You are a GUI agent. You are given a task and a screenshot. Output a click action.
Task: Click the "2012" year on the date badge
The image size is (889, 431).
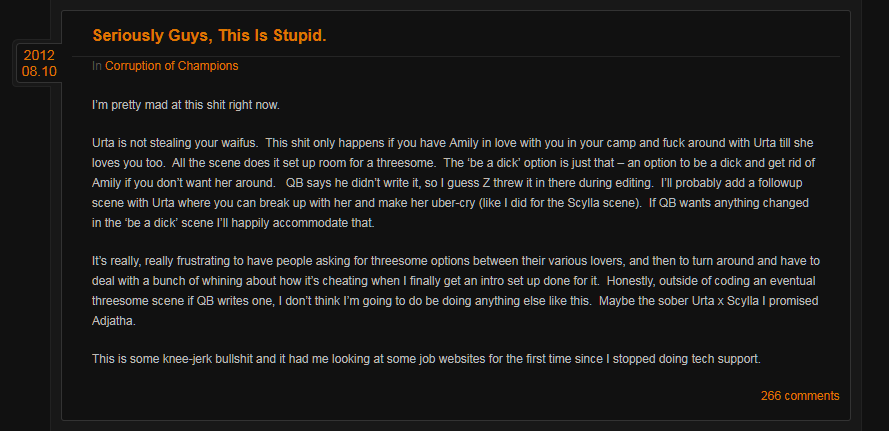[39, 55]
